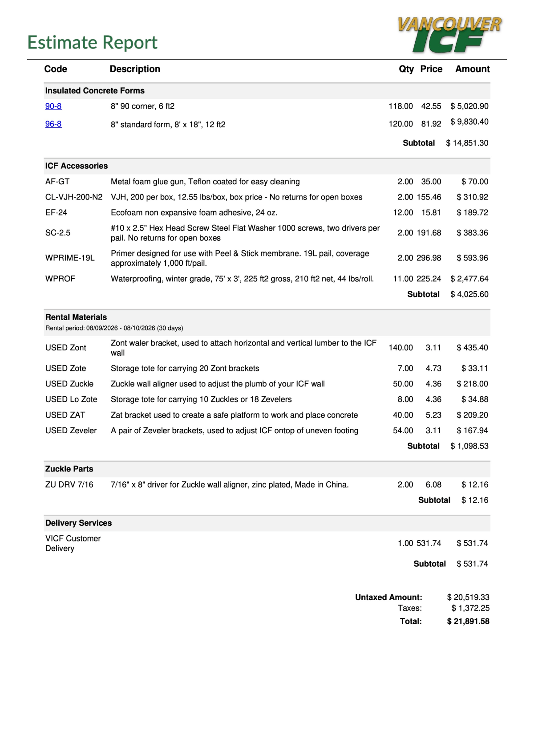The width and height of the screenshot is (534, 756).
Task: Click the rental period date text
Action: tap(114, 328)
